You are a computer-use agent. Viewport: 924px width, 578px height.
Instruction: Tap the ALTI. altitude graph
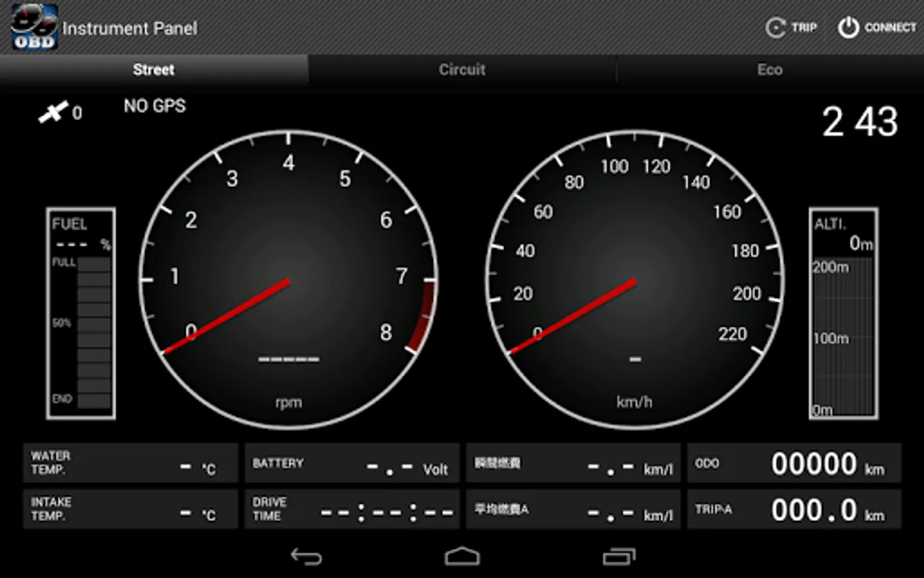[x=843, y=313]
